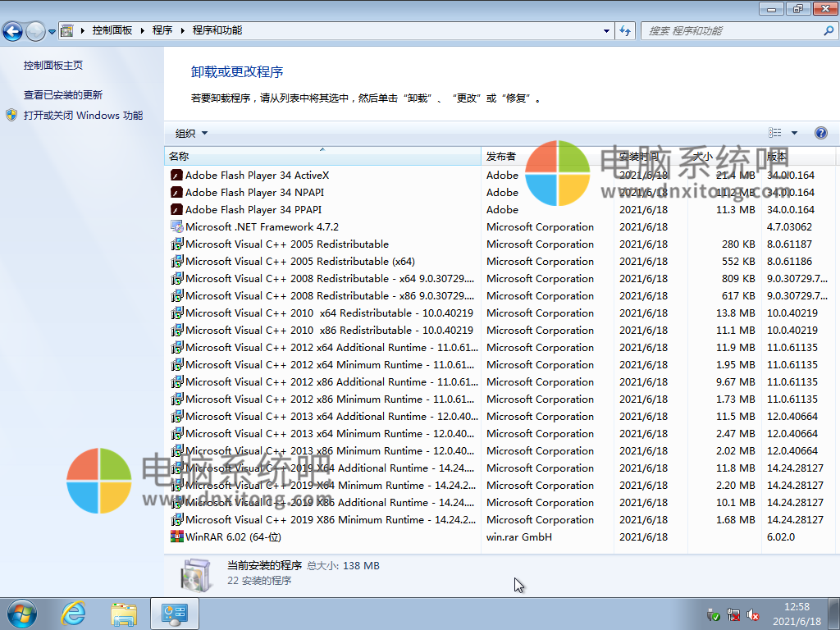Select Adobe Flash Player 34 PPAPI icon
This screenshot has height=630, width=840.
(177, 209)
